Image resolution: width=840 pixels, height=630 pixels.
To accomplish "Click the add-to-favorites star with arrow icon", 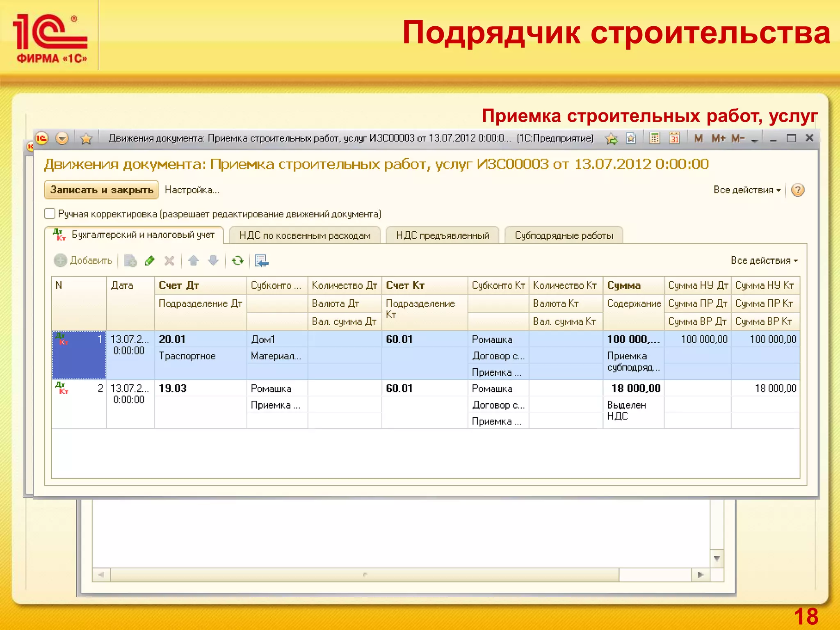I will coord(612,139).
